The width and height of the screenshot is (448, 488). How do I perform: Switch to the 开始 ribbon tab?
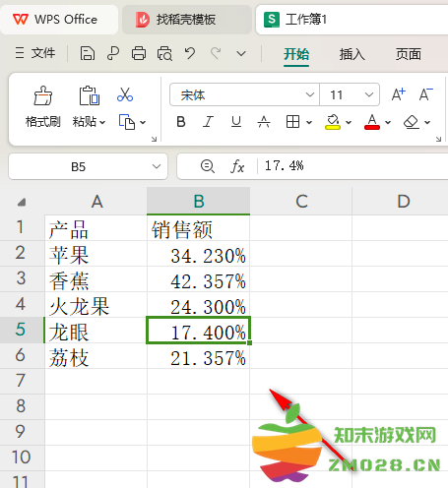pyautogui.click(x=296, y=54)
